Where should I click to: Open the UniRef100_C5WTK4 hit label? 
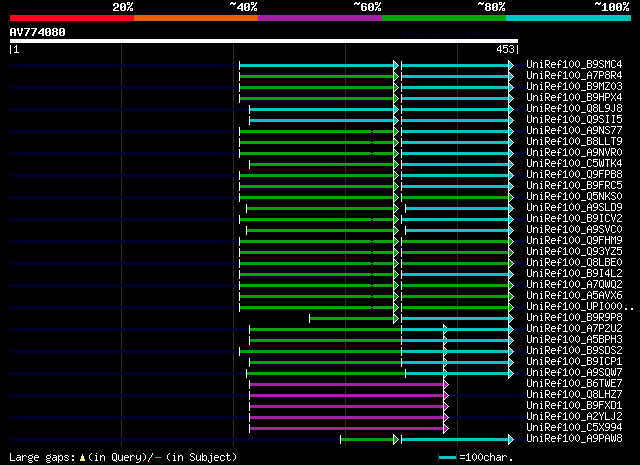574,164
